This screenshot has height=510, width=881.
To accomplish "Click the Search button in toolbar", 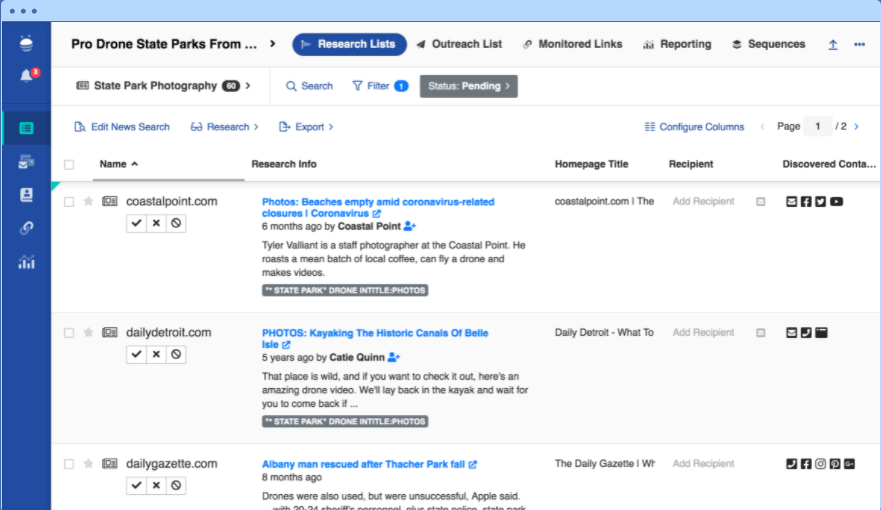I will 309,86.
